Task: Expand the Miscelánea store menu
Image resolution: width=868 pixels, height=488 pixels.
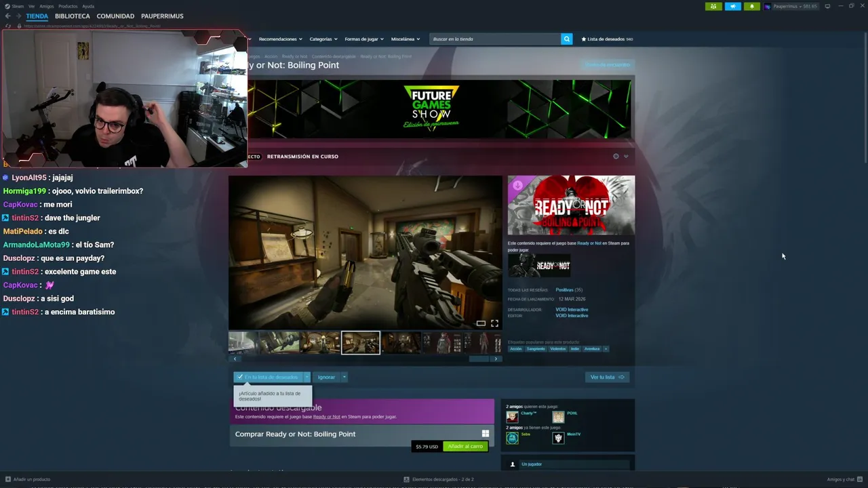Action: coord(405,39)
